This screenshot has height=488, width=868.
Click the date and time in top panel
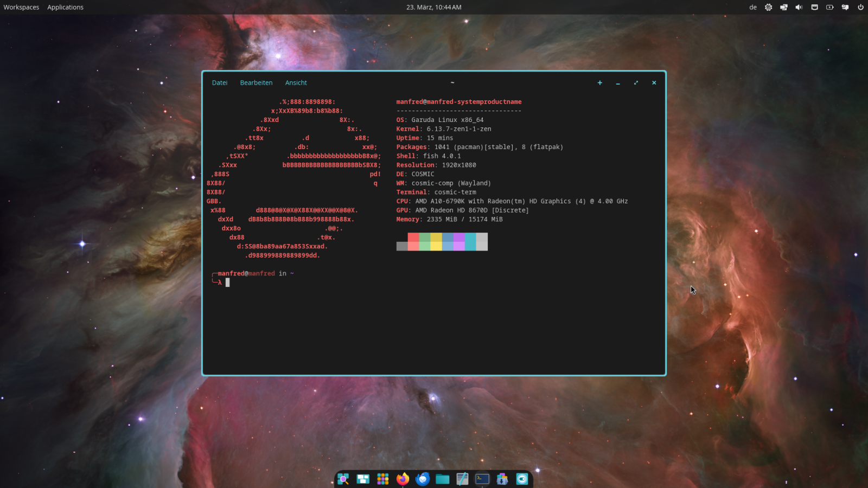pyautogui.click(x=433, y=7)
